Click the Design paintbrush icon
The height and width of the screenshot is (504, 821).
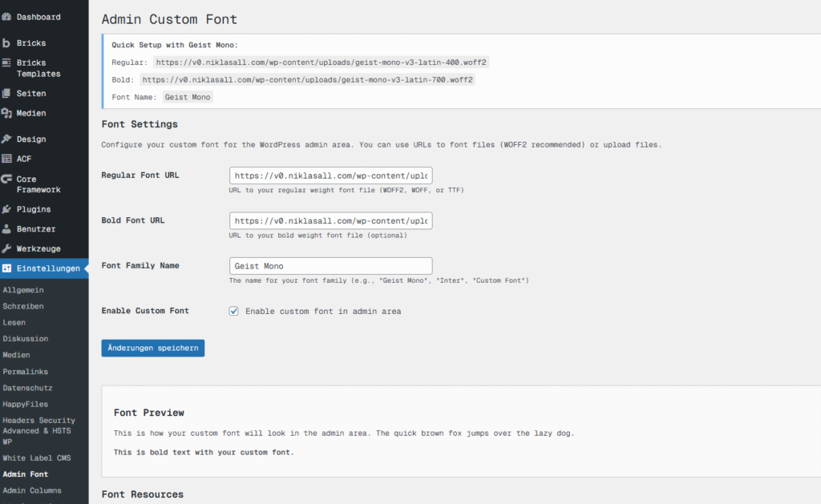7,139
